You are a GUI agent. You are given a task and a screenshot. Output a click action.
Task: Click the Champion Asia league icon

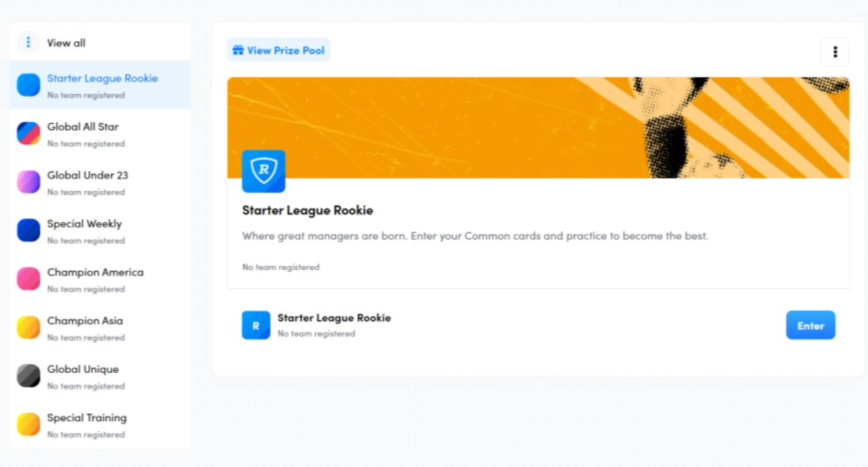pos(29,327)
